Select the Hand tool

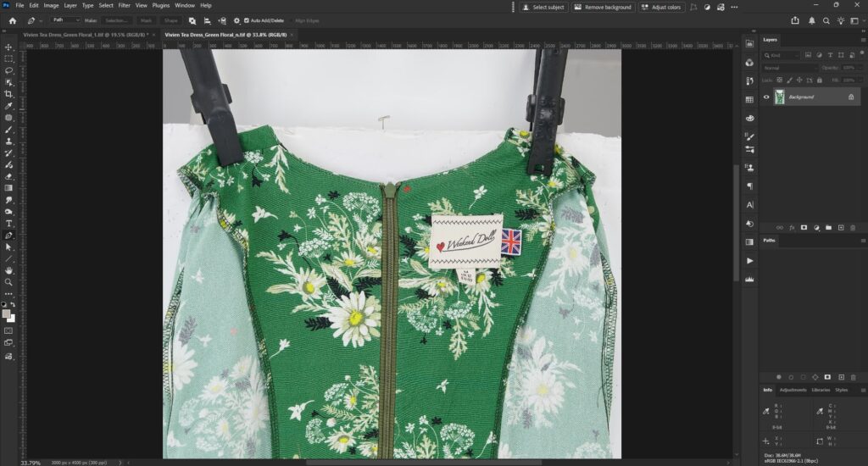pyautogui.click(x=8, y=270)
